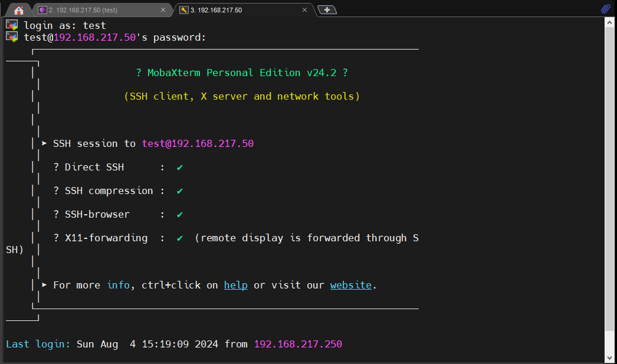Switch to tab 2. 192.168.217.50 (test)

point(102,10)
